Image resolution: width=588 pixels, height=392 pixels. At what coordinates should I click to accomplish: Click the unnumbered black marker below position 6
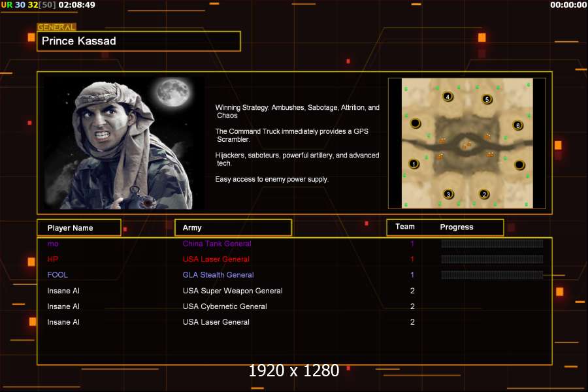519,164
